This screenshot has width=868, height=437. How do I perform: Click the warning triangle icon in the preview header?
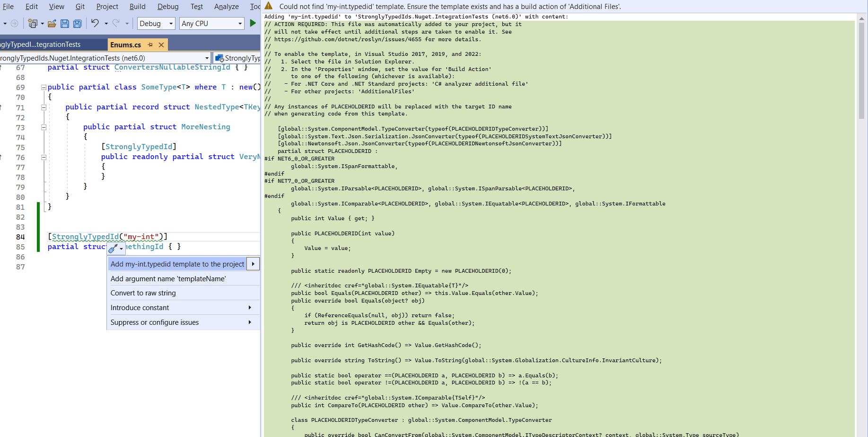click(x=269, y=6)
